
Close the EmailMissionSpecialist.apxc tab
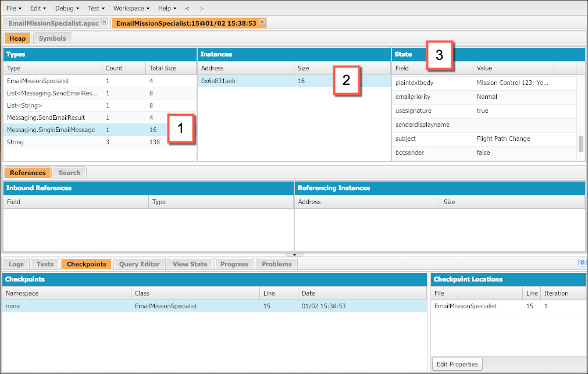click(x=104, y=22)
